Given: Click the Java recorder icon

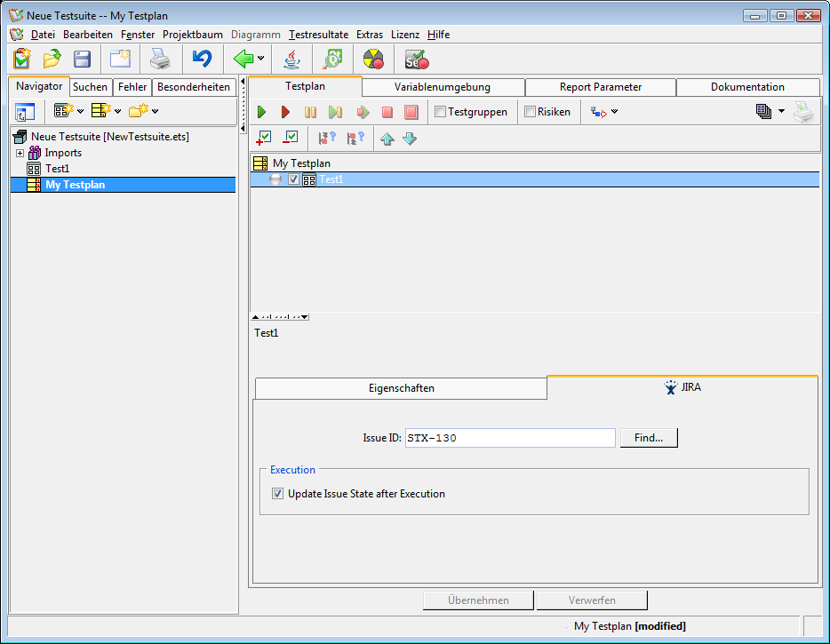Looking at the screenshot, I should coord(291,60).
